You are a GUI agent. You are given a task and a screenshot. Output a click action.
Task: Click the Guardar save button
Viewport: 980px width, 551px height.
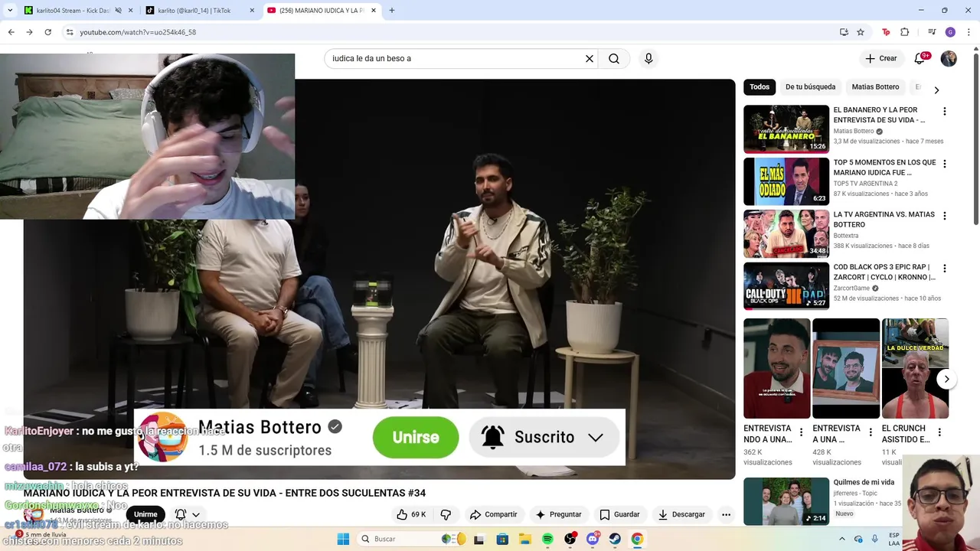pyautogui.click(x=619, y=514)
